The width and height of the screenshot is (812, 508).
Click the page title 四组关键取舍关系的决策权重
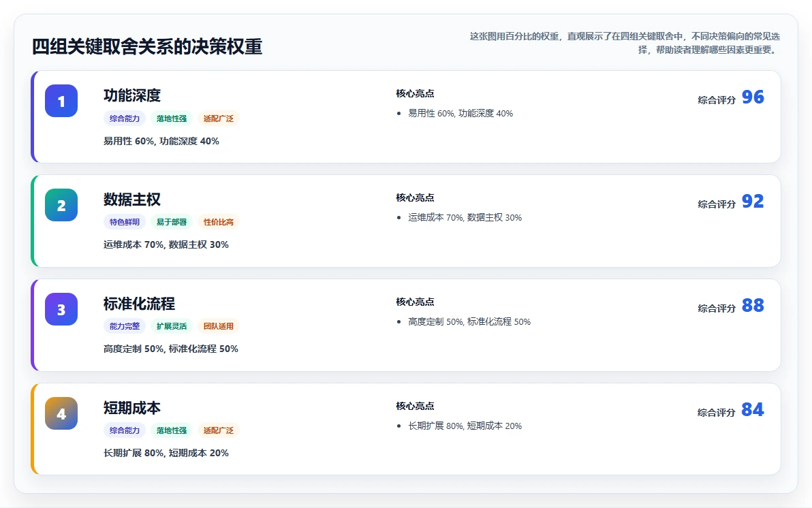(147, 46)
